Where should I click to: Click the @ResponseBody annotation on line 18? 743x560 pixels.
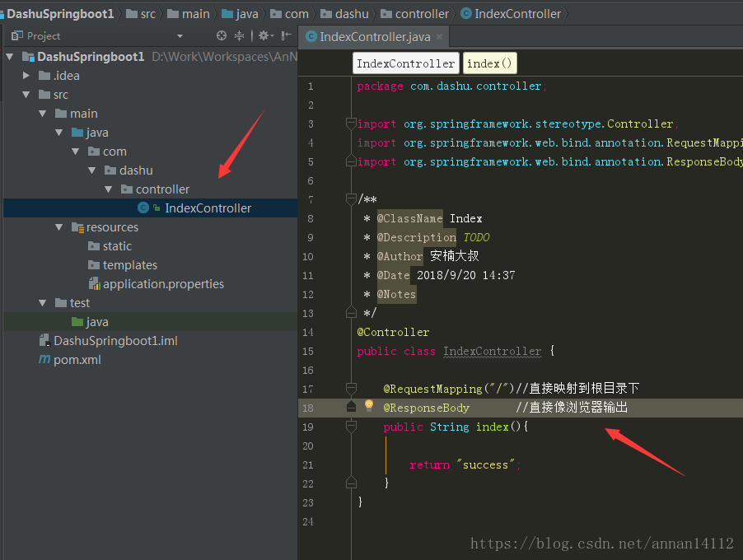tap(426, 408)
